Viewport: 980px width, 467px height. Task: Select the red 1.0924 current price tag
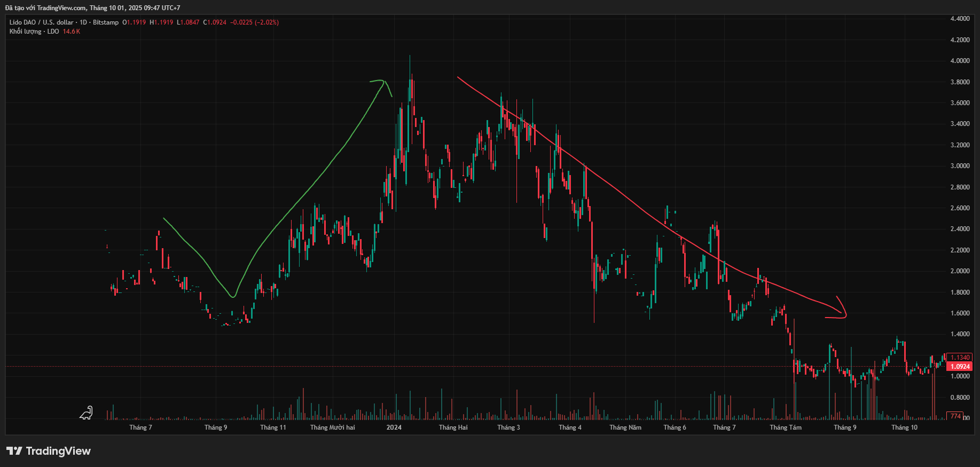coord(960,367)
